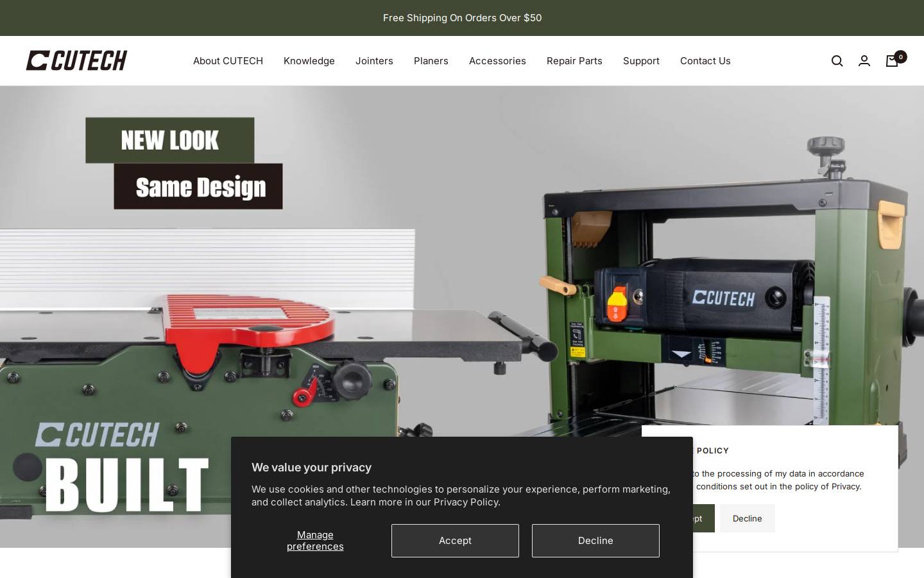Decline cookies in the dark privacy banner
This screenshot has height=578, width=924.
coord(595,541)
